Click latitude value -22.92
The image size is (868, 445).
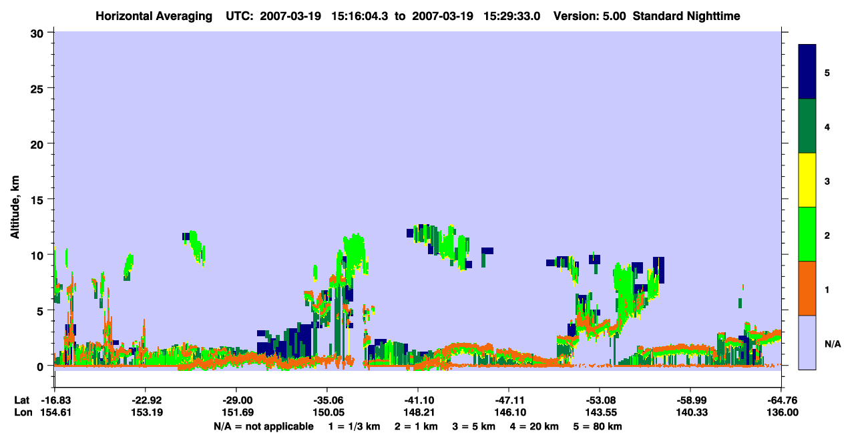coord(146,400)
